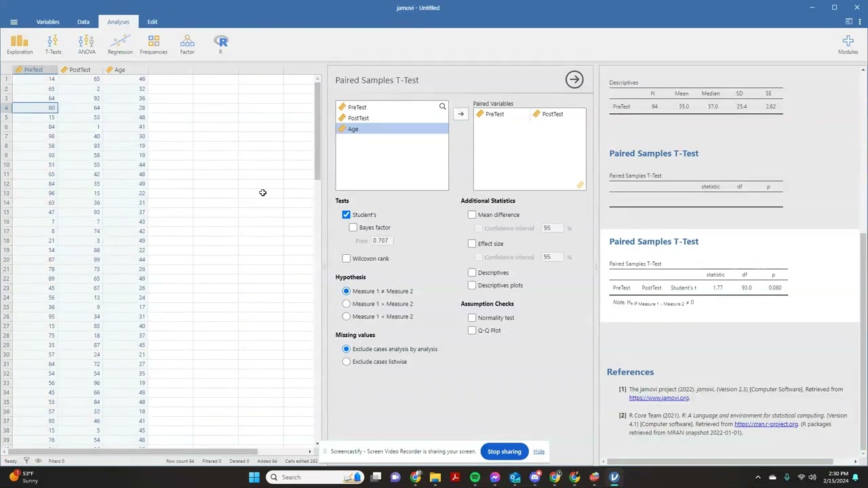Open the Regression analyses menu
Screen dimensions: 868x488
coord(120,45)
